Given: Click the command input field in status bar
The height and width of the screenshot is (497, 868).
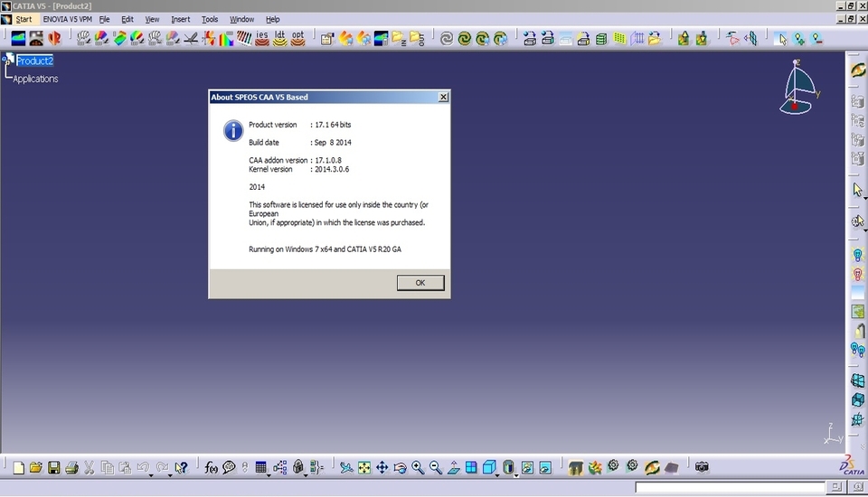Looking at the screenshot, I should point(730,487).
